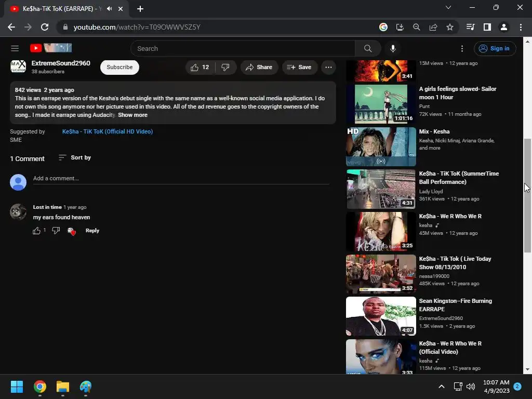
Task: Open volume control in system tray
Action: point(471,387)
